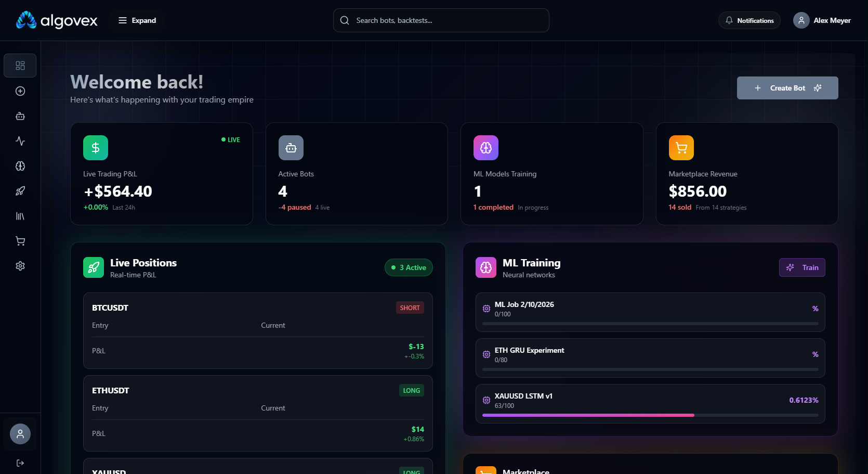Click the SHORT tag on BTCUSDT
This screenshot has height=474, width=868.
point(410,308)
